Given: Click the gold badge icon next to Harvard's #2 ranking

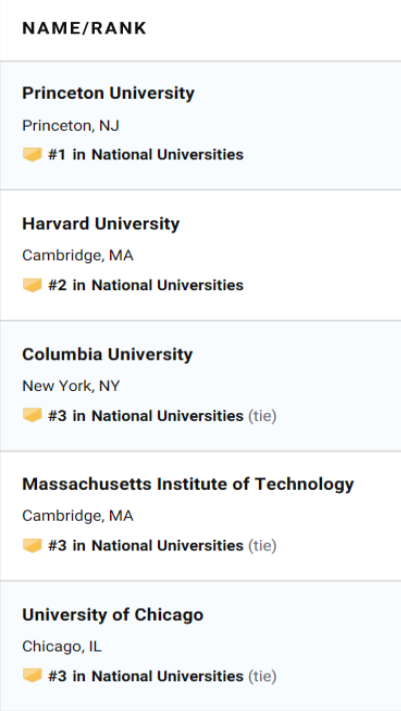Looking at the screenshot, I should [32, 285].
